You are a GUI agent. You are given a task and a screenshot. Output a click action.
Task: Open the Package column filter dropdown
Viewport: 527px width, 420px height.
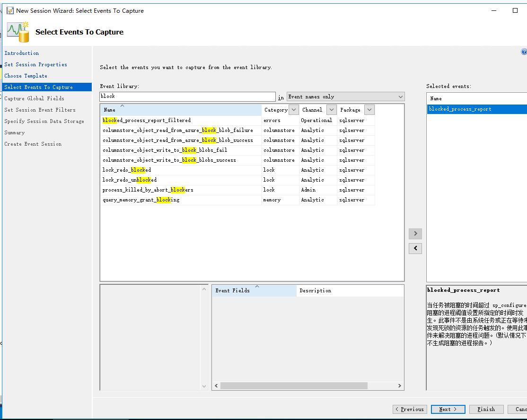pyautogui.click(x=369, y=110)
